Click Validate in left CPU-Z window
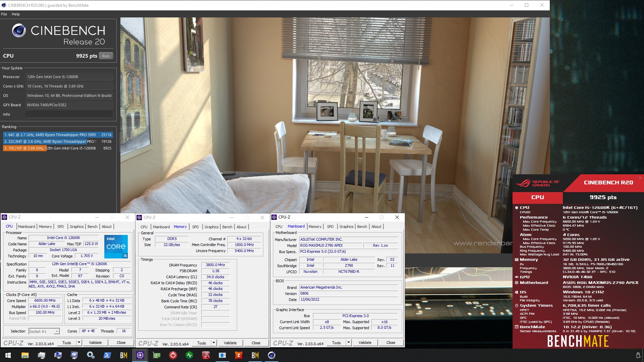The height and width of the screenshot is (362, 644). pos(95,343)
